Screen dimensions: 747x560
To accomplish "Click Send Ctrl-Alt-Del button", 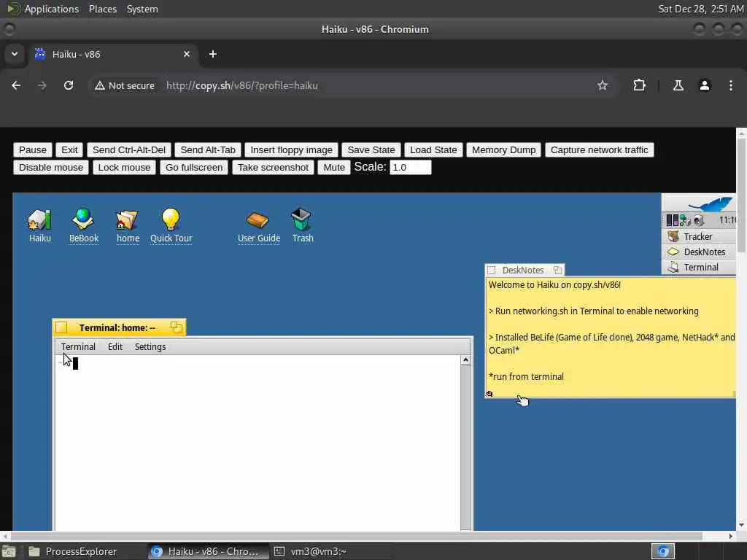I will click(129, 150).
